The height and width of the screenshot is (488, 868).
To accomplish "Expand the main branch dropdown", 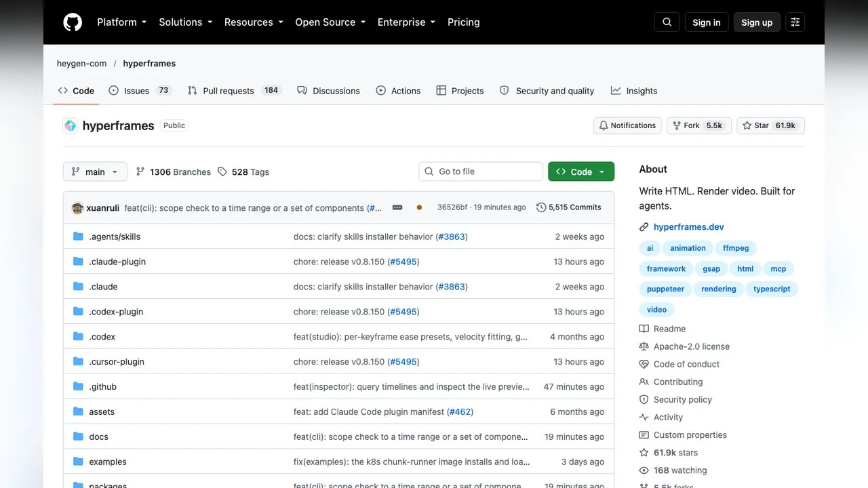I will [95, 171].
